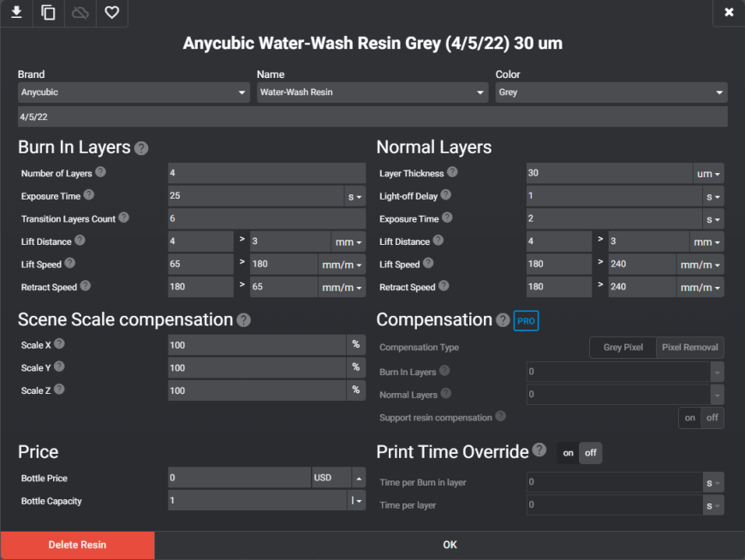Turn Print Time Override on

pyautogui.click(x=569, y=453)
